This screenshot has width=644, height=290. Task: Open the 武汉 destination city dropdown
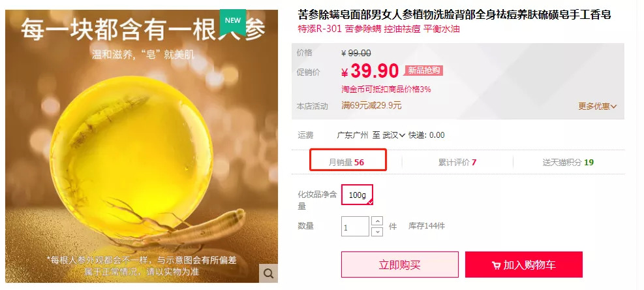[394, 135]
